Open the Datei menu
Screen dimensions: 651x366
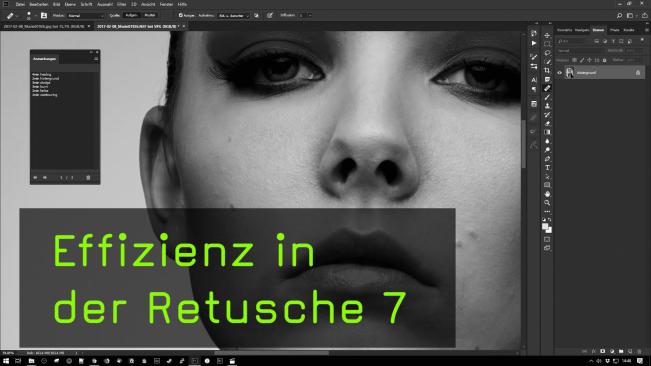pos(20,4)
